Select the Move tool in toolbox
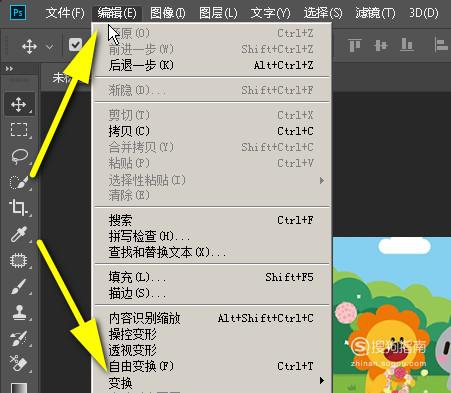Screen dimensions: 451x393 [x=19, y=105]
